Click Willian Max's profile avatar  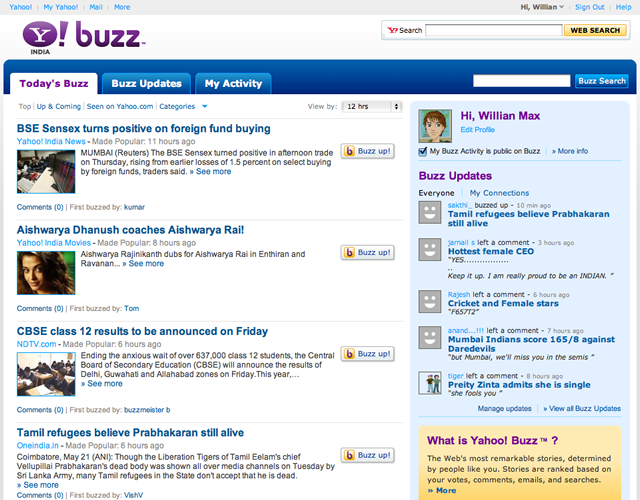tap(435, 126)
